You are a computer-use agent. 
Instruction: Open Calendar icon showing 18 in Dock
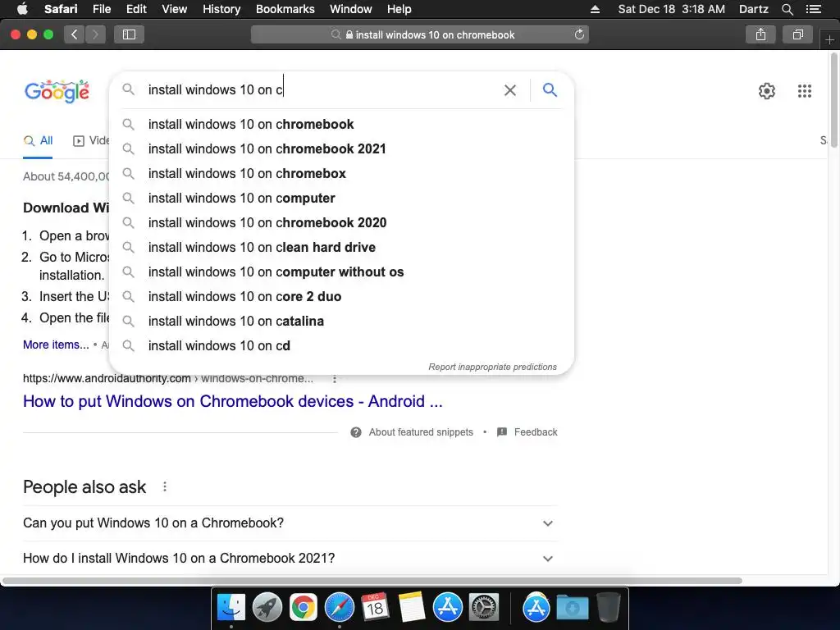point(375,608)
